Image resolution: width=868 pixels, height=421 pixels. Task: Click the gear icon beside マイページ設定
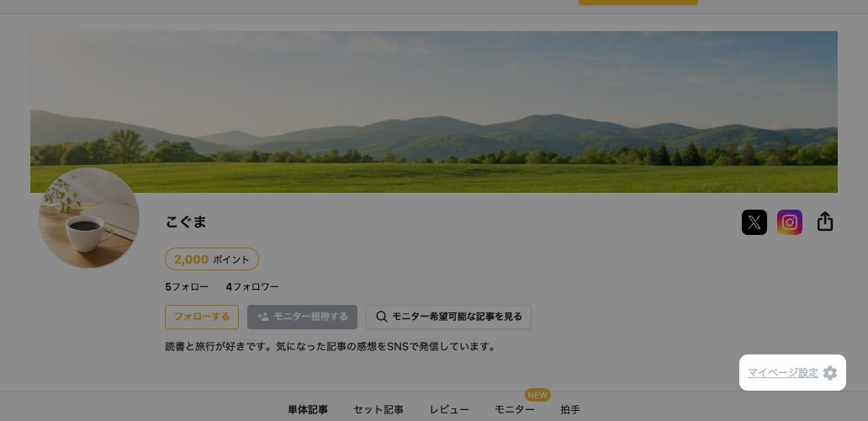[830, 373]
